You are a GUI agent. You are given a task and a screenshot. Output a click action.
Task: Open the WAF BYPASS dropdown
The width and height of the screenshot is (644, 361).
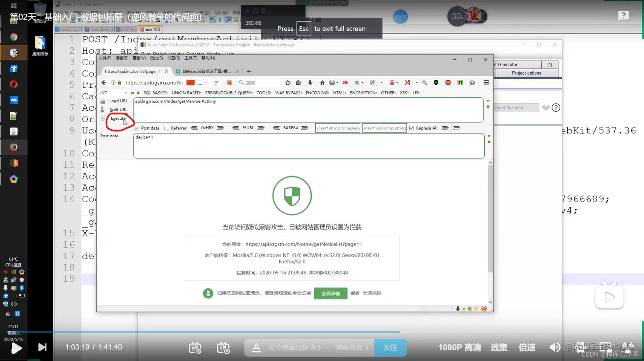289,93
